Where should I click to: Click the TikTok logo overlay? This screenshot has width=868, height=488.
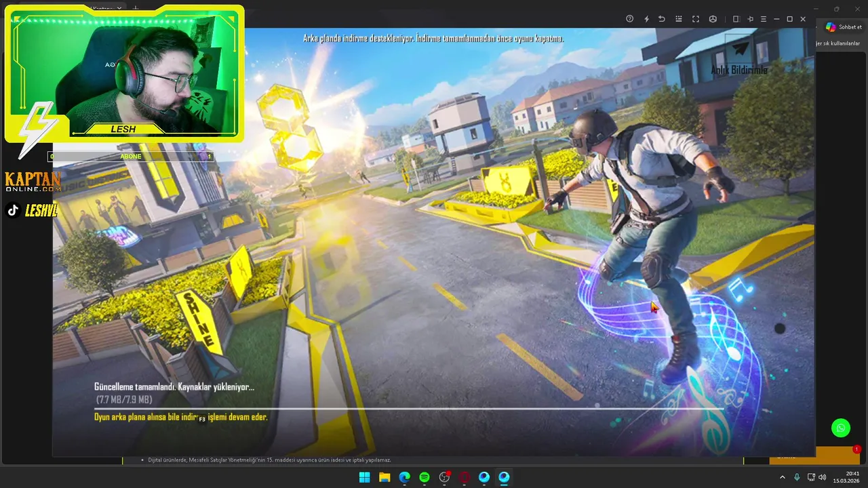click(x=13, y=210)
